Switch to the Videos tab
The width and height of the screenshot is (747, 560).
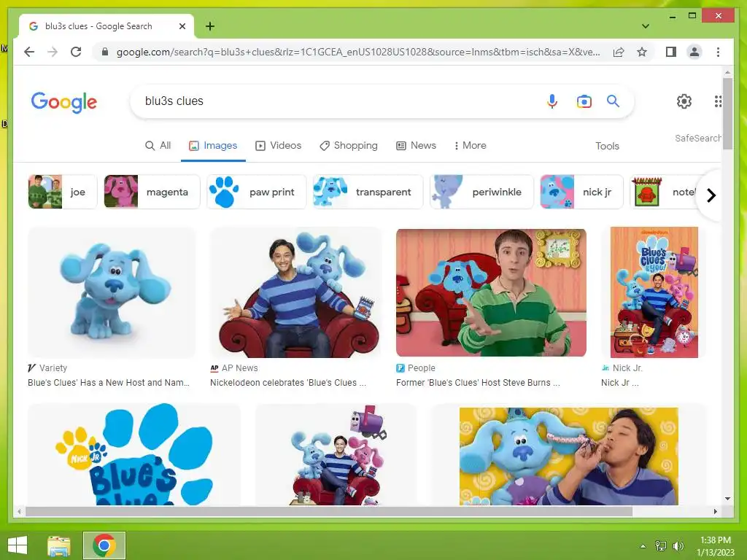click(278, 146)
